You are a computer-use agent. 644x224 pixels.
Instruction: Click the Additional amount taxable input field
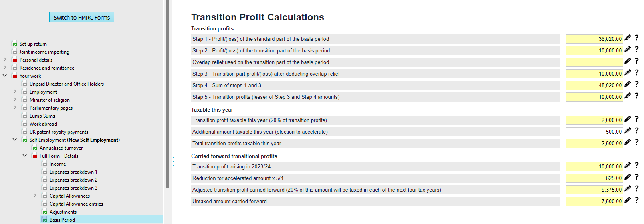pyautogui.click(x=594, y=132)
